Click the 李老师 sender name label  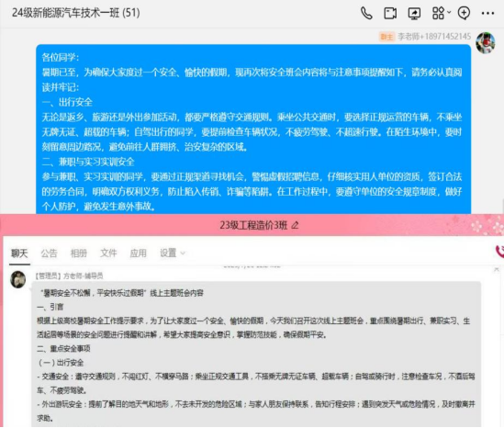[x=434, y=37]
